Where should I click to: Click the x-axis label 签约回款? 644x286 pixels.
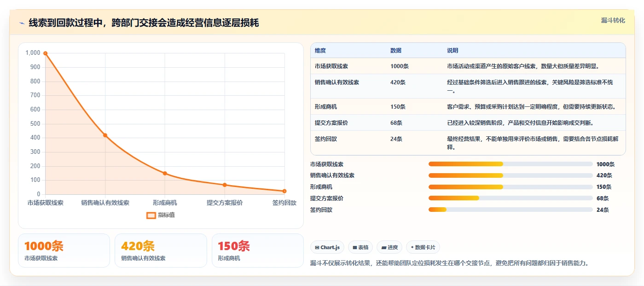click(284, 203)
